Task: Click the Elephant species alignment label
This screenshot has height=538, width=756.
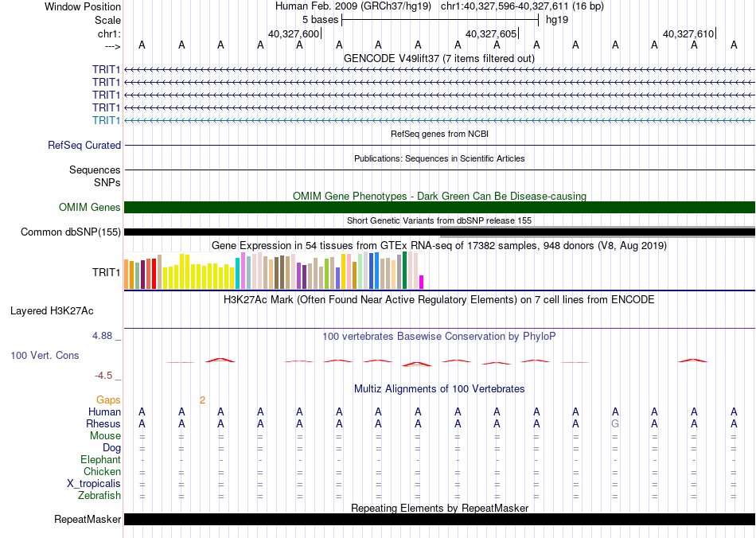Action: pyautogui.click(x=101, y=460)
